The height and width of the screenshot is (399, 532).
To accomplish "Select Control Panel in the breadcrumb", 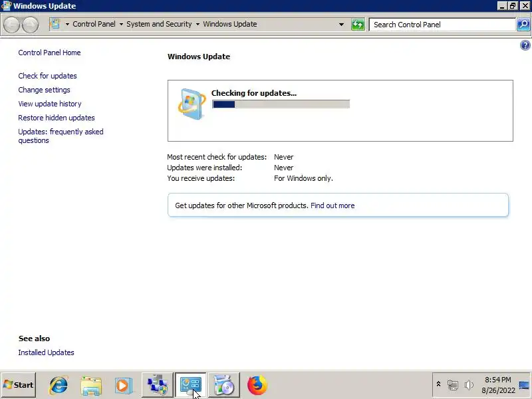I will tap(94, 24).
